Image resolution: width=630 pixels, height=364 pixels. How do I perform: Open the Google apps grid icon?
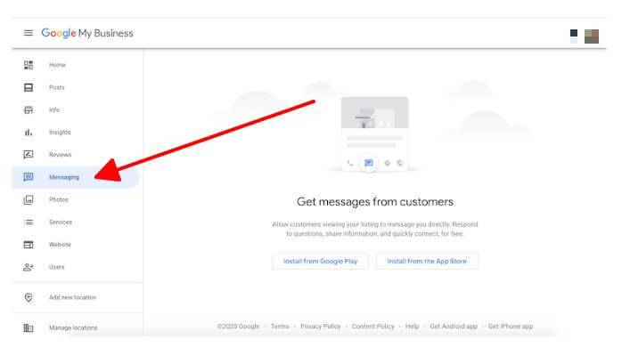574,36
